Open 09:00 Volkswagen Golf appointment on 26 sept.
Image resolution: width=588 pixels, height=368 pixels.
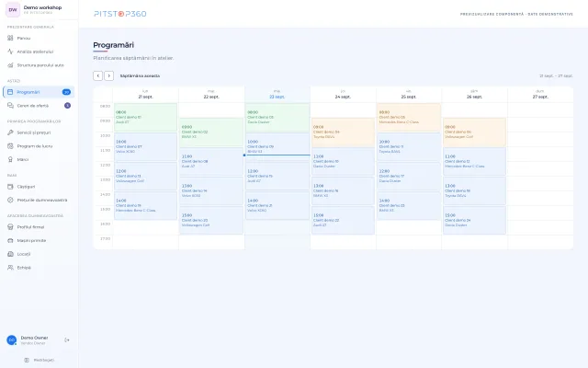point(474,132)
